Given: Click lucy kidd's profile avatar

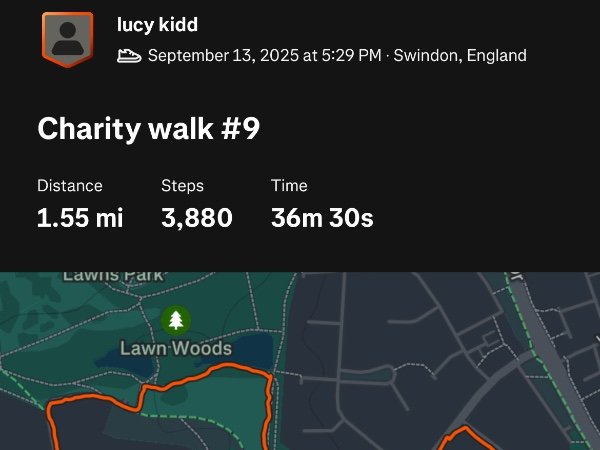Looking at the screenshot, I should point(67,39).
